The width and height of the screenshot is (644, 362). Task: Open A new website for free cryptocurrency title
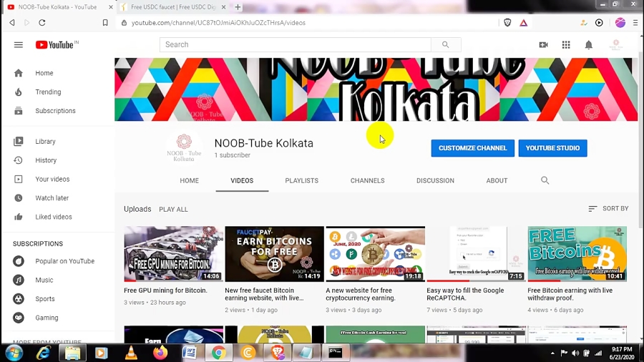(x=361, y=294)
